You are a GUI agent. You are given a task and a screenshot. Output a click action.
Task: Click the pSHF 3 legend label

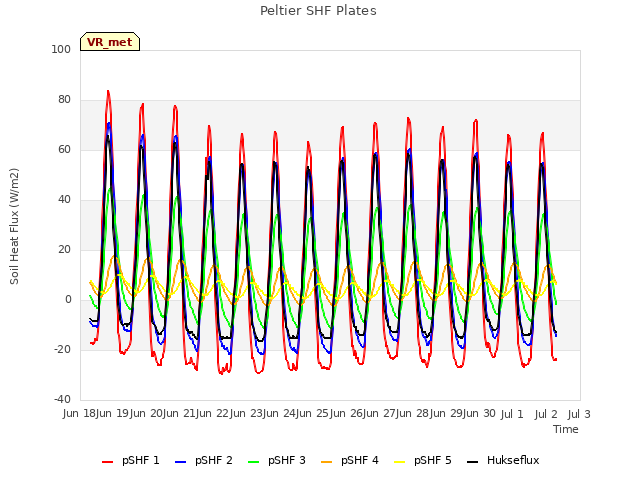tap(287, 460)
